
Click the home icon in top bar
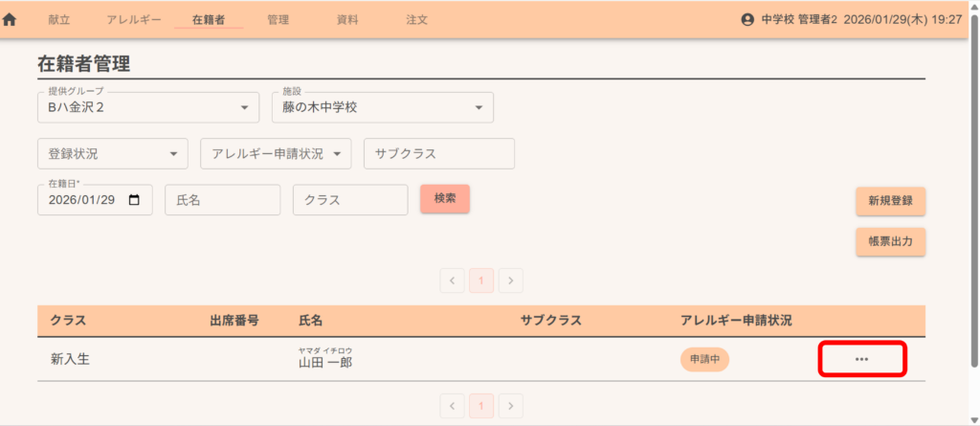pos(11,19)
